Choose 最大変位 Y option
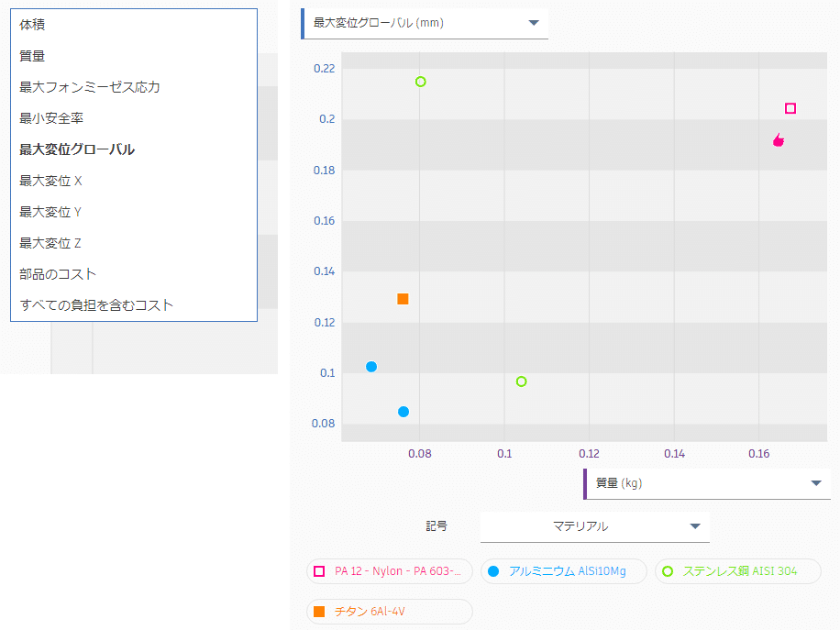 tap(134, 212)
